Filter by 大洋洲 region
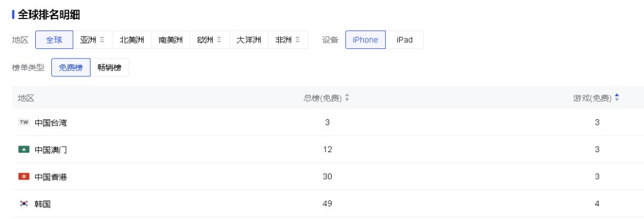Viewport: 644px width, 219px height. (249, 40)
